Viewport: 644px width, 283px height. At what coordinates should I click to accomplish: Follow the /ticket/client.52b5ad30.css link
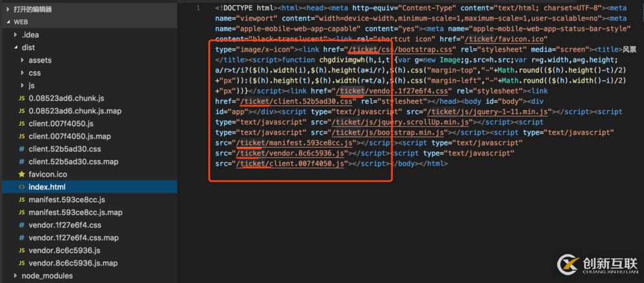(x=296, y=101)
